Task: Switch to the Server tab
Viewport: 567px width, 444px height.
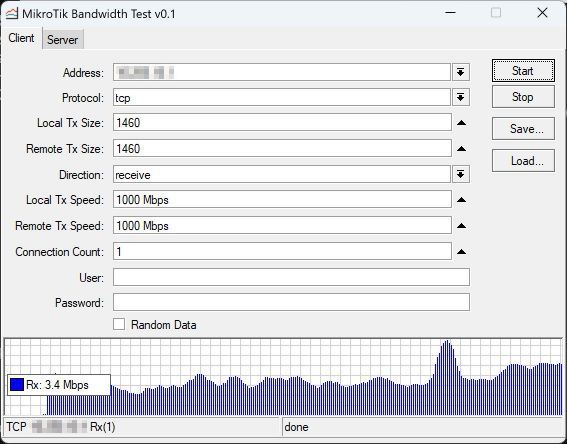Action: click(x=63, y=39)
